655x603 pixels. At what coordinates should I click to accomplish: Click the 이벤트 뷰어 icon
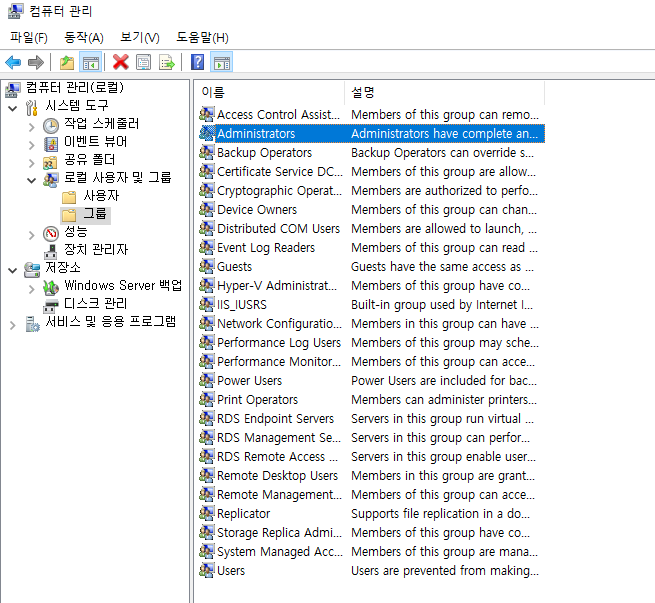(x=51, y=144)
